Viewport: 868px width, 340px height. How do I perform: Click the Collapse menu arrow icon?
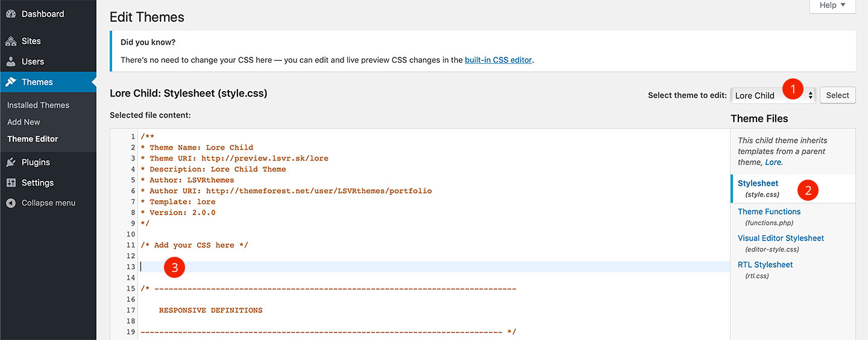point(11,203)
